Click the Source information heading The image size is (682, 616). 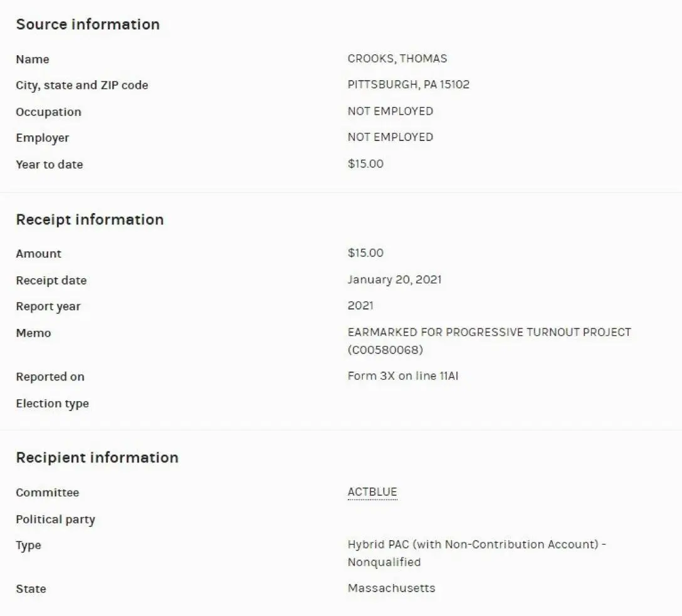pos(88,24)
